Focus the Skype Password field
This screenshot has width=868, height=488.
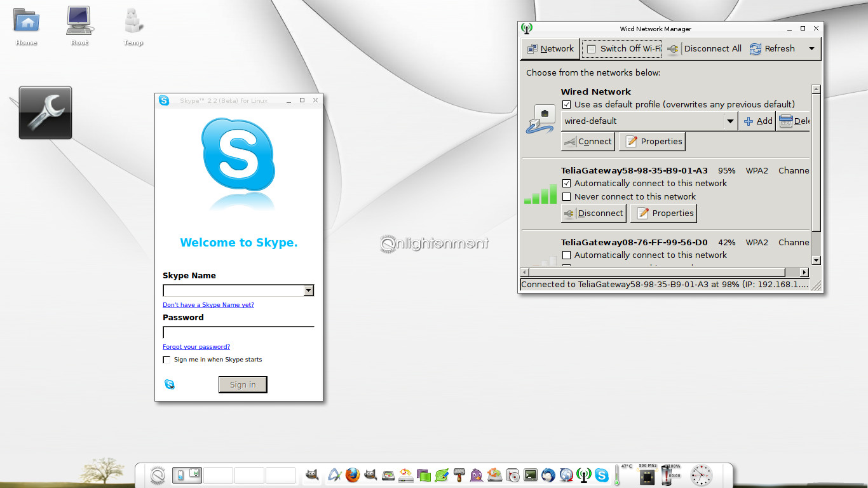point(238,332)
